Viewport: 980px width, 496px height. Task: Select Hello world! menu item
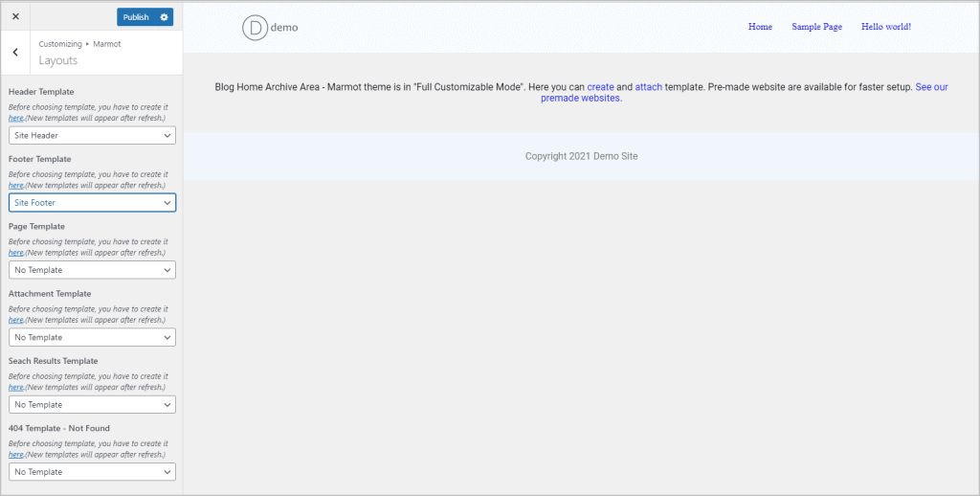click(x=885, y=27)
